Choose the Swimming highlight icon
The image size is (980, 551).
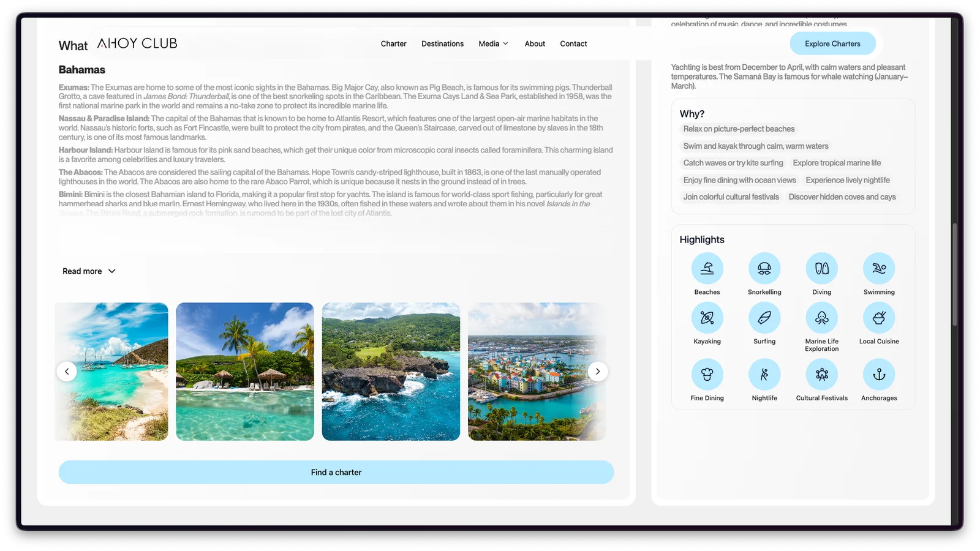click(879, 268)
